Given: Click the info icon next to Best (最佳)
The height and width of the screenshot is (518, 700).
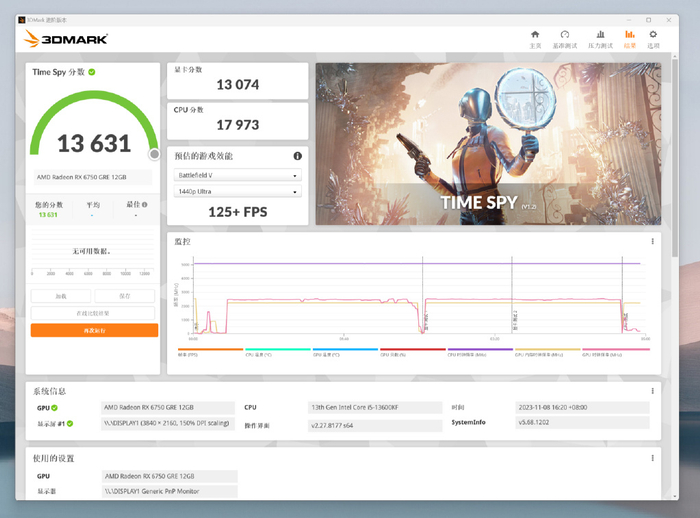Looking at the screenshot, I should (144, 204).
